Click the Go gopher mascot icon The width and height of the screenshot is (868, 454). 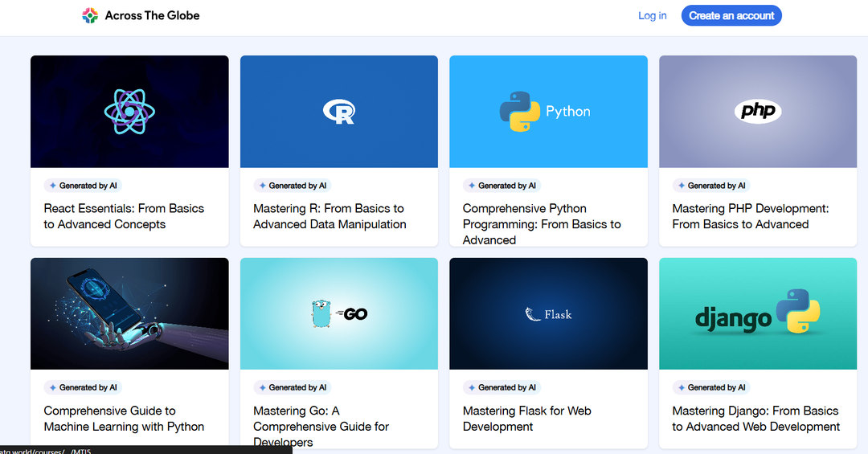[321, 313]
